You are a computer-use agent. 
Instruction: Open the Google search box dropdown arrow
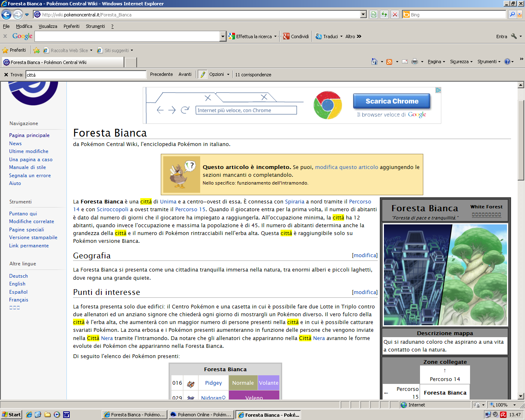(x=223, y=37)
